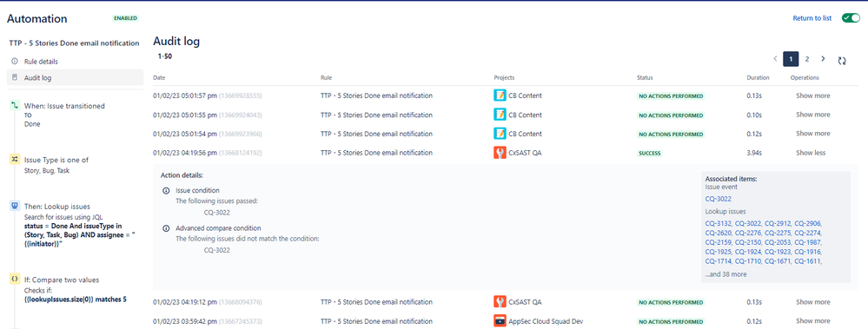Go to next page arrow
The width and height of the screenshot is (868, 329).
tap(823, 59)
